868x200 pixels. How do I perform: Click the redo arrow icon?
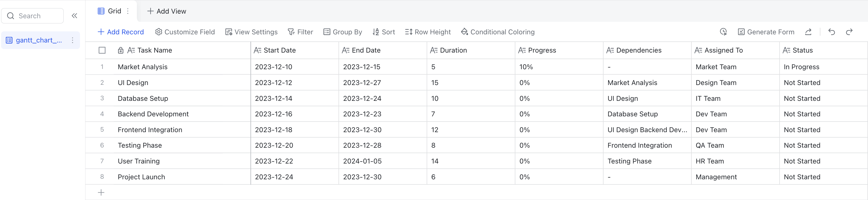849,32
